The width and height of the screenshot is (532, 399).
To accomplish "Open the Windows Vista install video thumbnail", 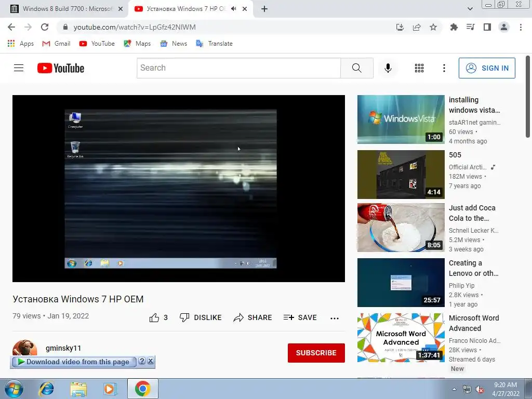I will point(401,119).
